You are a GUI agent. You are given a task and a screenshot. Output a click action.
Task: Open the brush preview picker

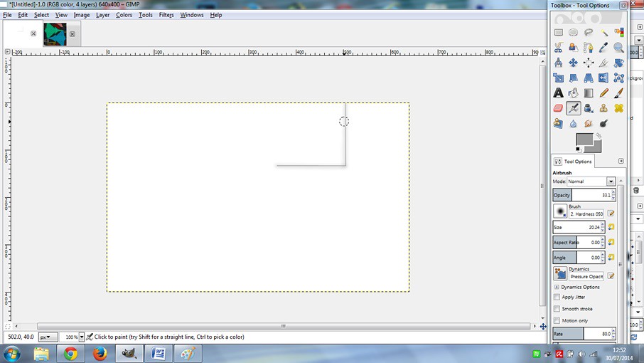click(x=560, y=211)
